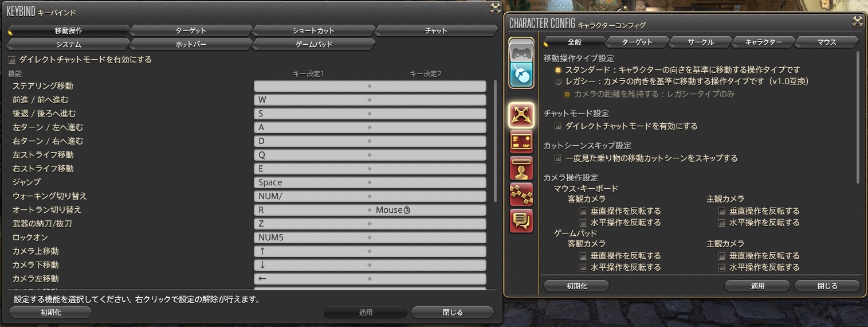Tick 一度見た乗り物の移動カットシーンをスキップする checkbox
Viewport: 868px width, 327px height.
pos(558,158)
